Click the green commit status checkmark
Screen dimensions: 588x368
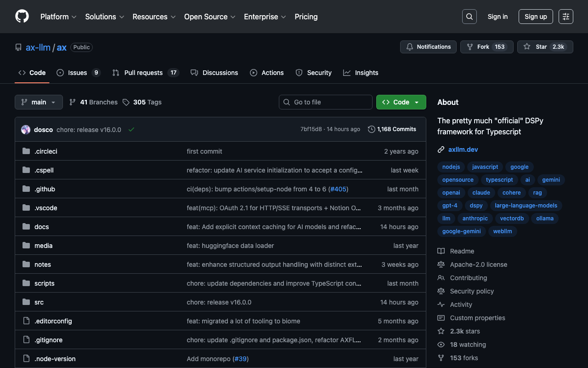[x=131, y=130]
